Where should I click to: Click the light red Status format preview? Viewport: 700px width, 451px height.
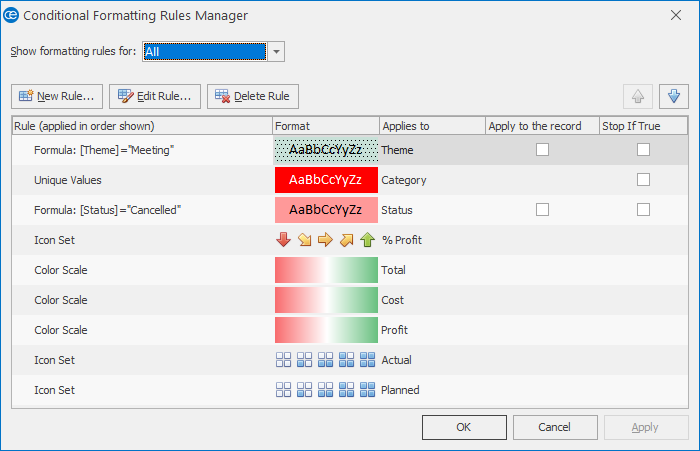326,210
